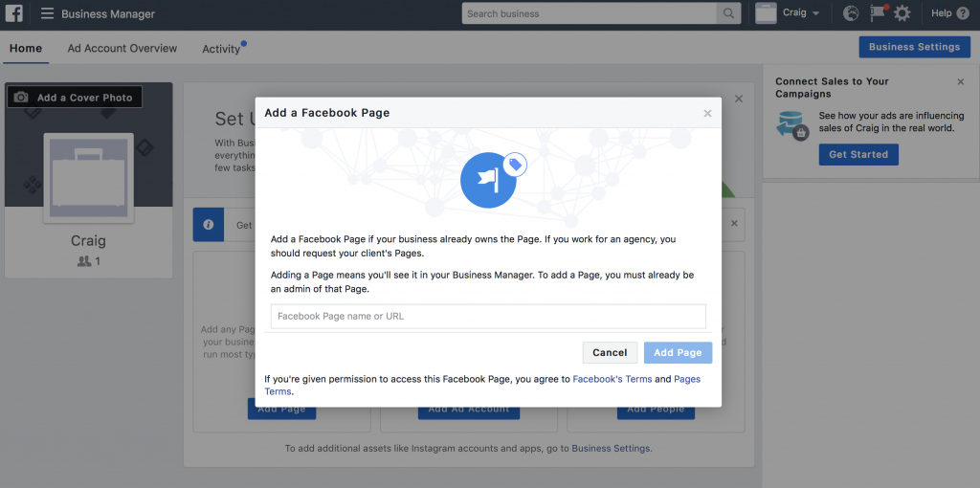Viewport: 980px width, 488px height.
Task: Click the Add Page dialog button
Action: (x=679, y=352)
